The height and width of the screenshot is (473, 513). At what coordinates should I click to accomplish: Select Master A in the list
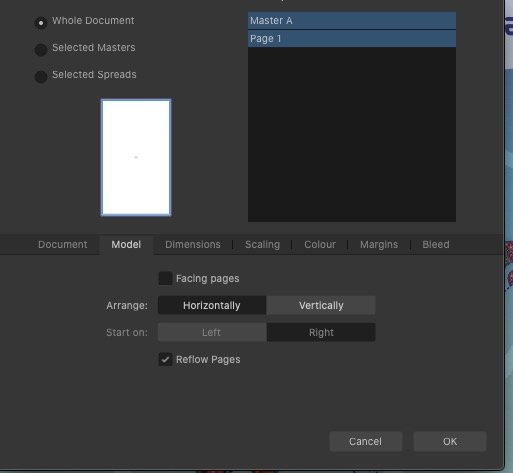[x=352, y=21]
